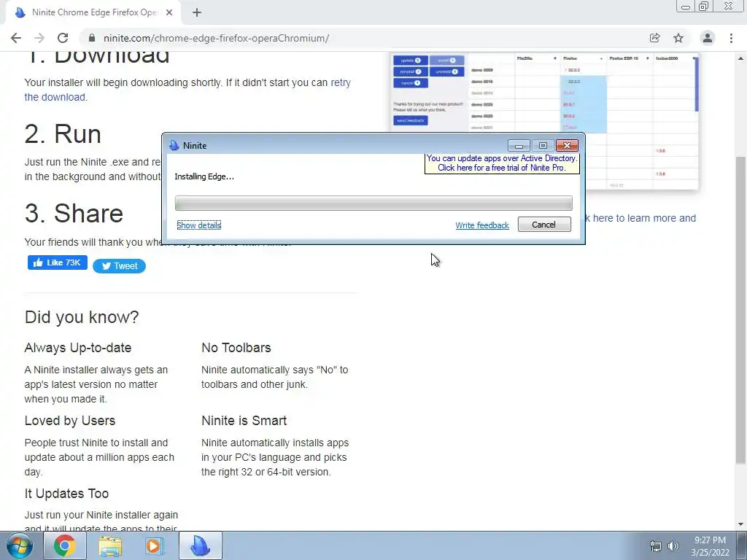Open File Explorer from the taskbar
The width and height of the screenshot is (747, 560).
(110, 545)
